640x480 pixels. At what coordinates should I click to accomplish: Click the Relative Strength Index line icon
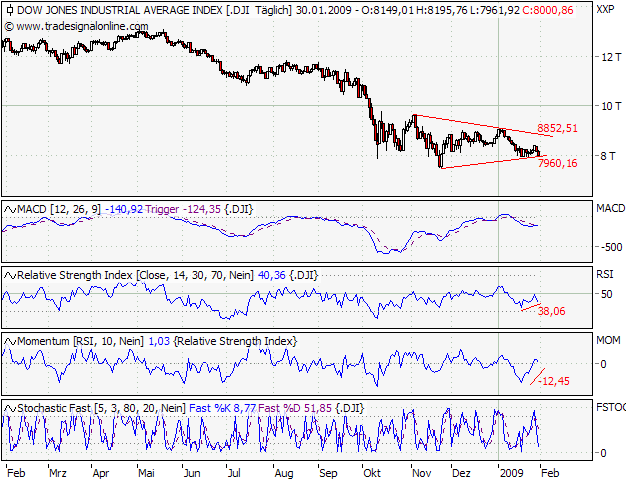(10, 276)
